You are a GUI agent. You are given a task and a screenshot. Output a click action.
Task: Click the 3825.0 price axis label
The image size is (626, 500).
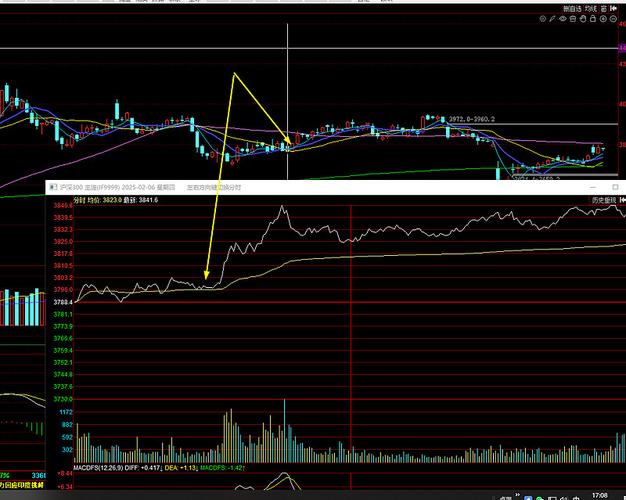(63, 242)
